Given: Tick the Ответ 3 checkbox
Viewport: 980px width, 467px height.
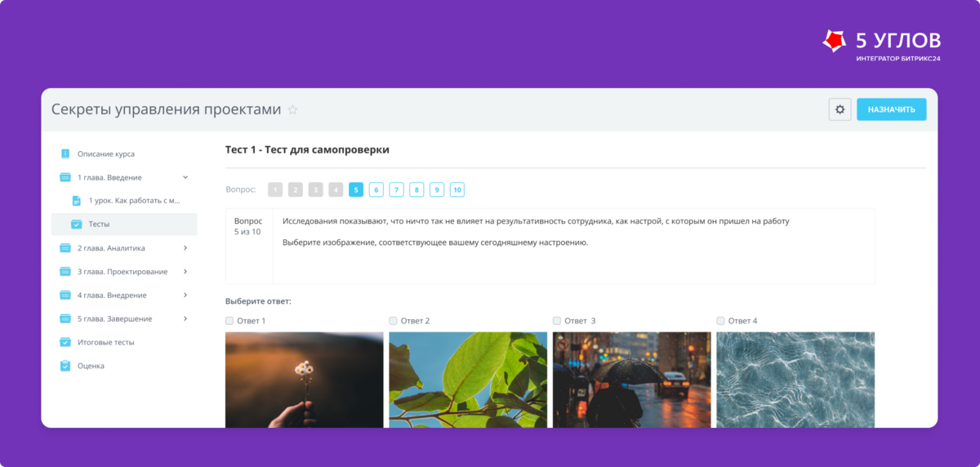Looking at the screenshot, I should (557, 321).
